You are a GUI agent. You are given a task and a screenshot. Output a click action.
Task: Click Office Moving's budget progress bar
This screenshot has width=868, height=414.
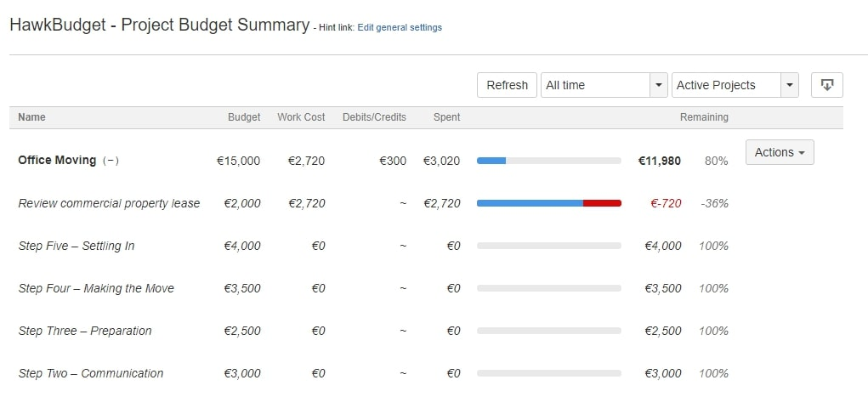pos(549,161)
